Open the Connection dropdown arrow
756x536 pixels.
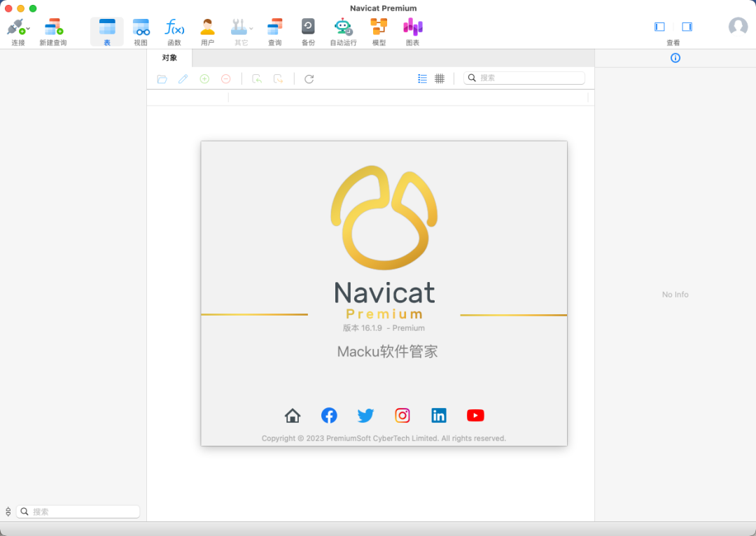point(28,29)
